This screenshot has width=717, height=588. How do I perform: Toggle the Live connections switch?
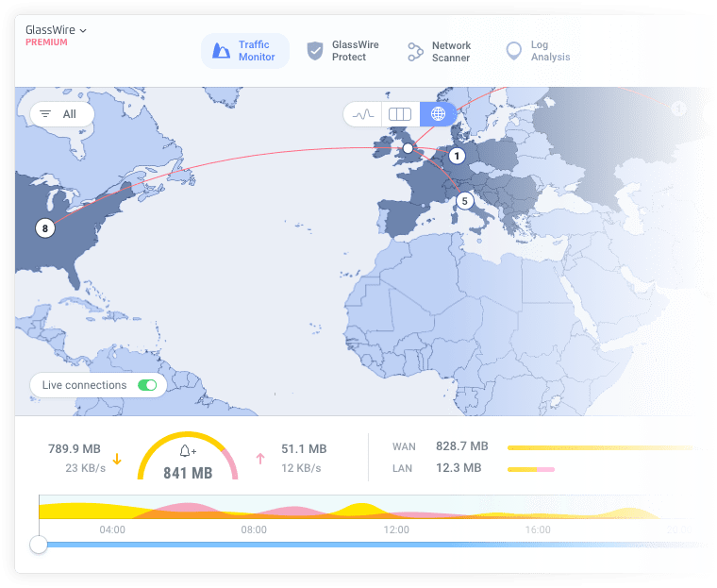pyautogui.click(x=147, y=385)
